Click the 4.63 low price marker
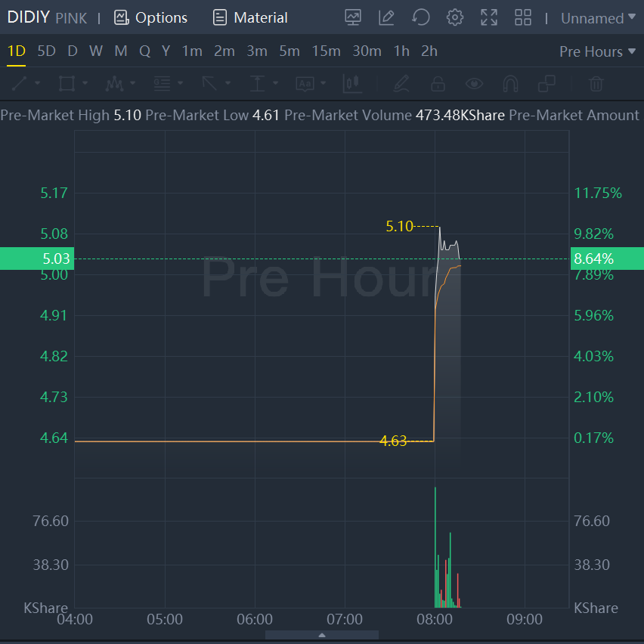 393,441
